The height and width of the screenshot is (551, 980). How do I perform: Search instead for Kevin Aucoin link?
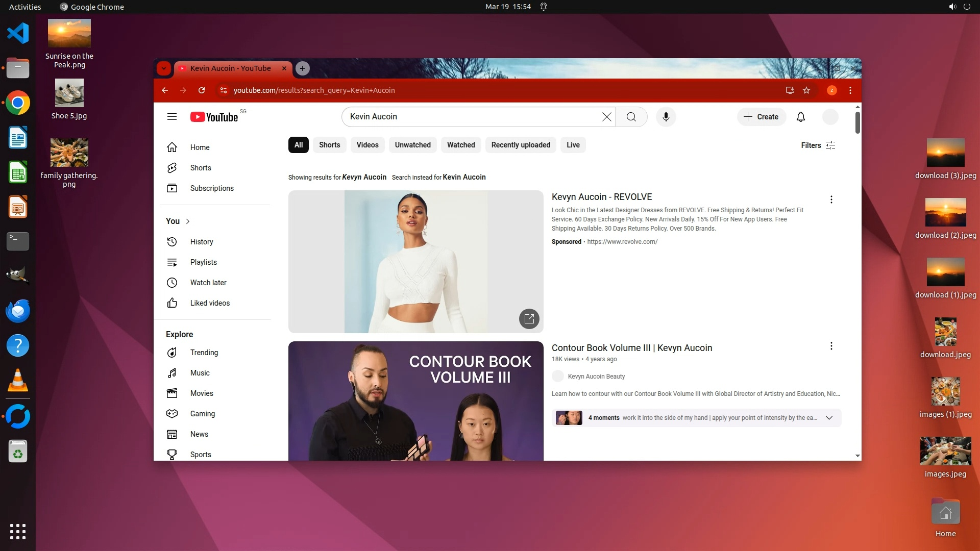(464, 177)
